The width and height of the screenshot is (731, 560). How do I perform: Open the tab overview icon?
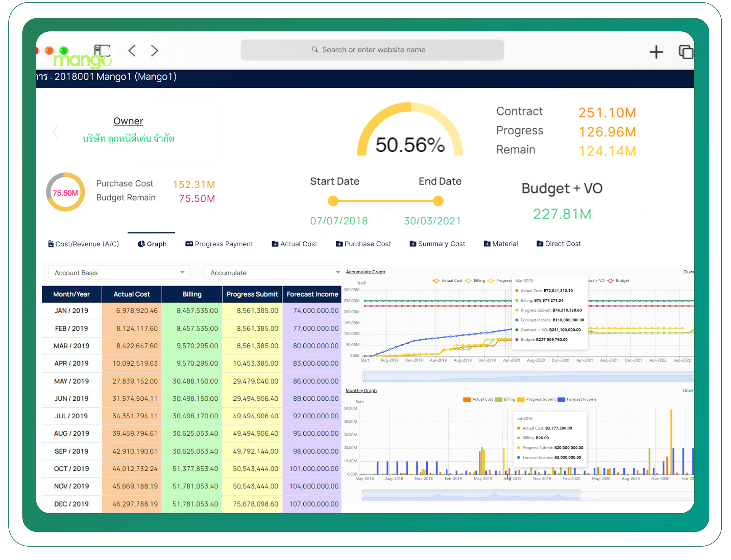(x=686, y=52)
